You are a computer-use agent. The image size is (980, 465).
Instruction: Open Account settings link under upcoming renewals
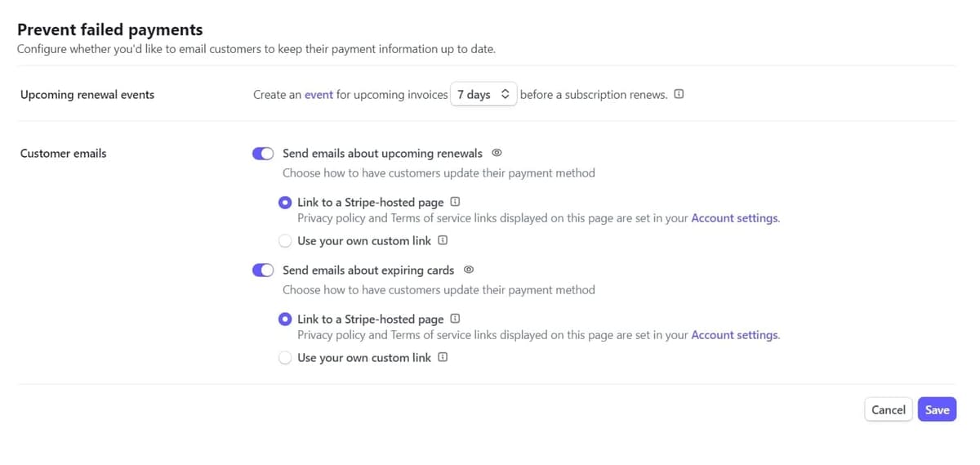click(735, 218)
